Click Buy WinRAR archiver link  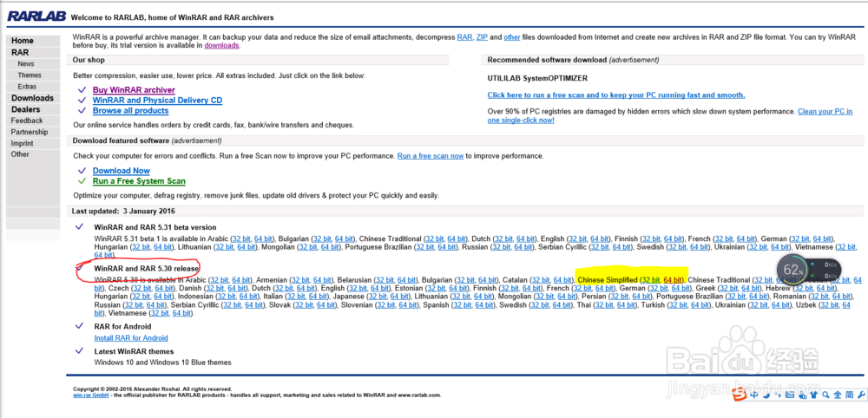[x=134, y=89]
